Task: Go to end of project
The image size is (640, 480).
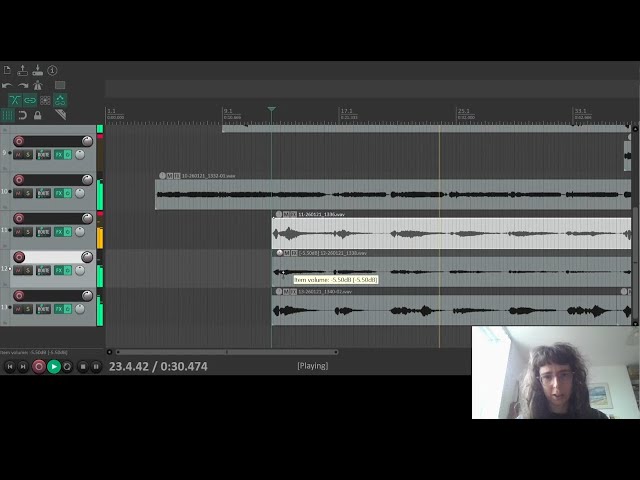Action: click(23, 367)
